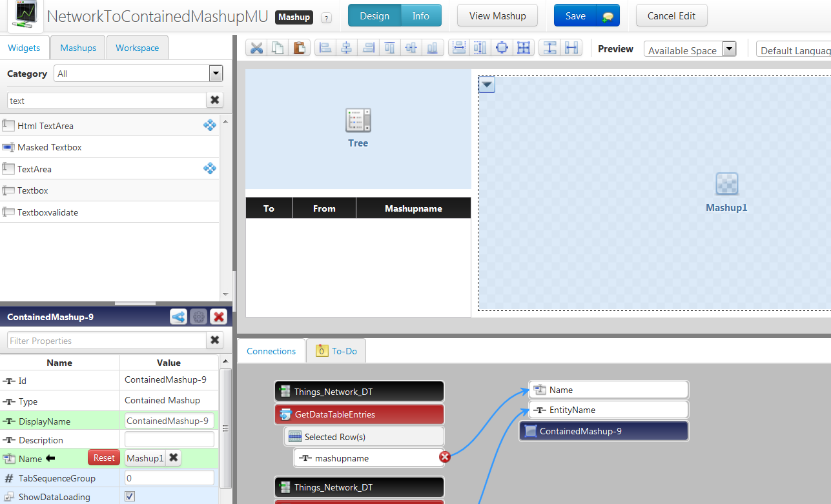Click the help question mark icon
831x504 pixels.
point(327,17)
